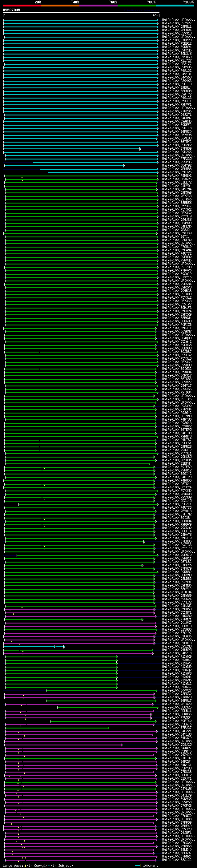Select the UniRef100_B9SDB8 label
Image resolution: width=197 pixels, height=868 pixels.
tap(177, 365)
